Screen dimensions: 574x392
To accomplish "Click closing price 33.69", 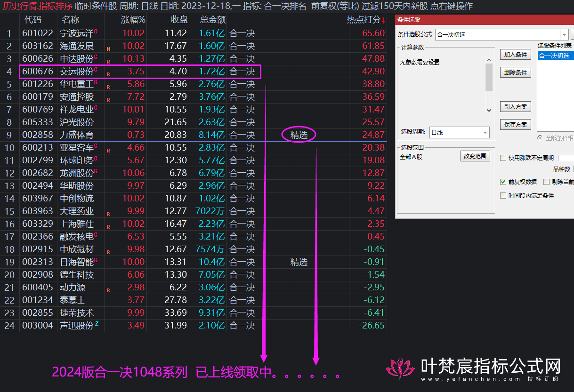I will [x=176, y=313].
